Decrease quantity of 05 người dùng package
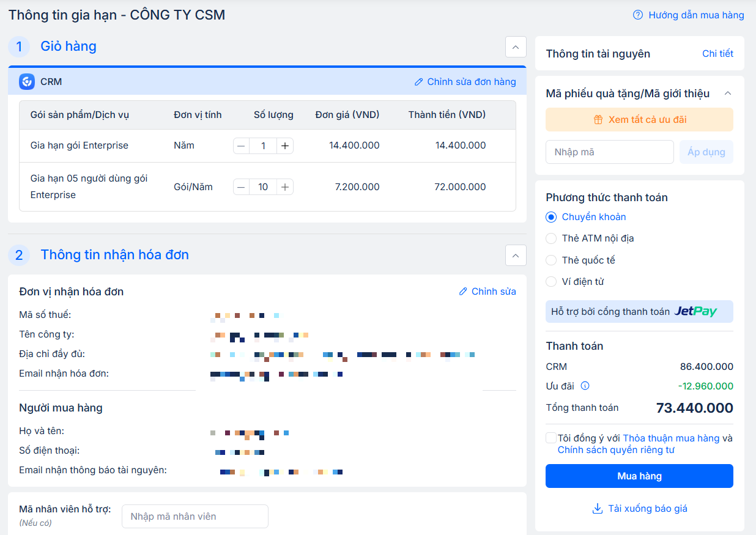Image resolution: width=756 pixels, height=535 pixels. (x=242, y=187)
